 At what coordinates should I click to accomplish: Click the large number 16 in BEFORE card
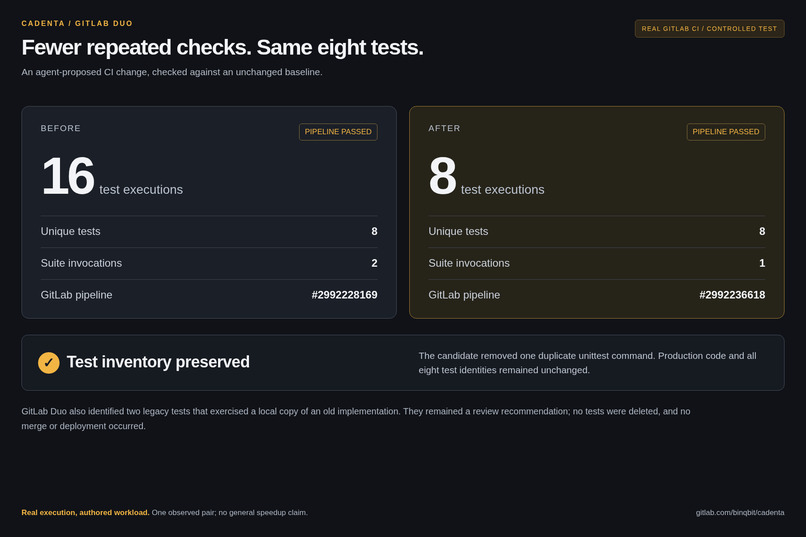tap(67, 176)
